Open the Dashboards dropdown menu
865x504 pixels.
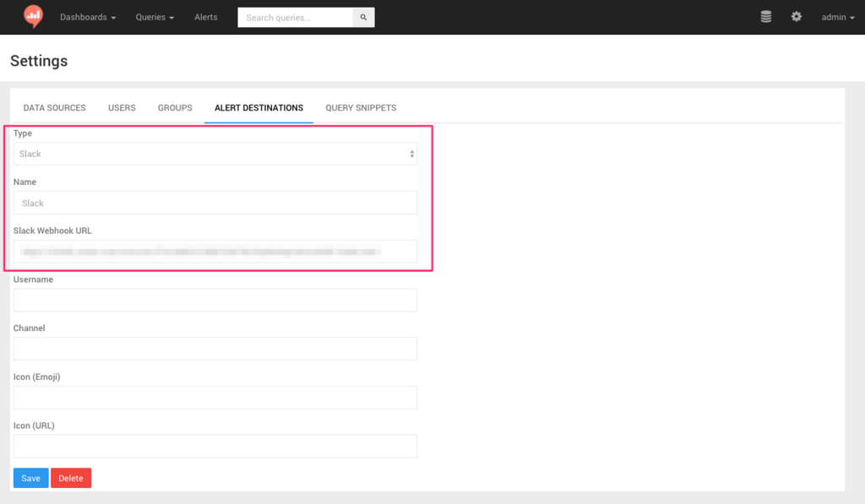[x=88, y=17]
